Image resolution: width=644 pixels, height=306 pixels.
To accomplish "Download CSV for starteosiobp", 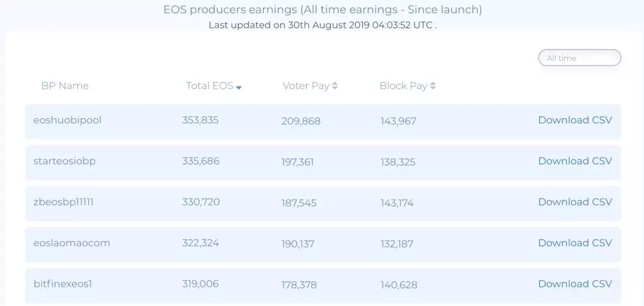I will click(x=575, y=161).
